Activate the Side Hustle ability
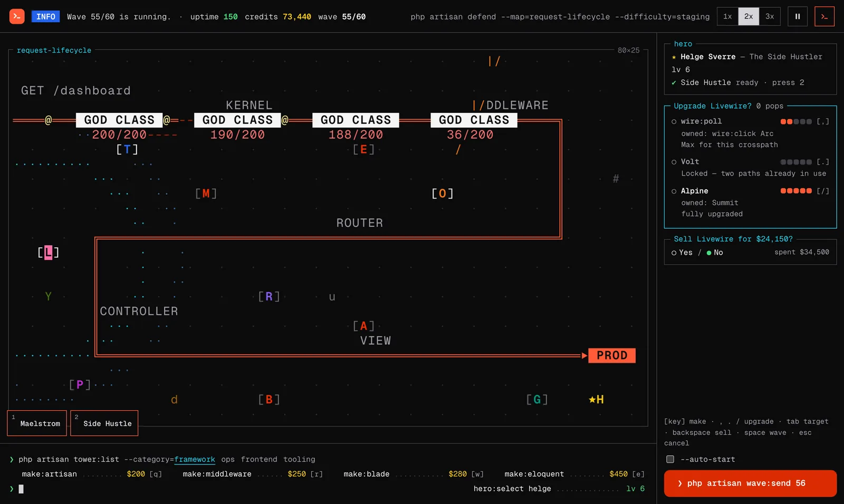Image resolution: width=844 pixels, height=504 pixels. (x=104, y=423)
